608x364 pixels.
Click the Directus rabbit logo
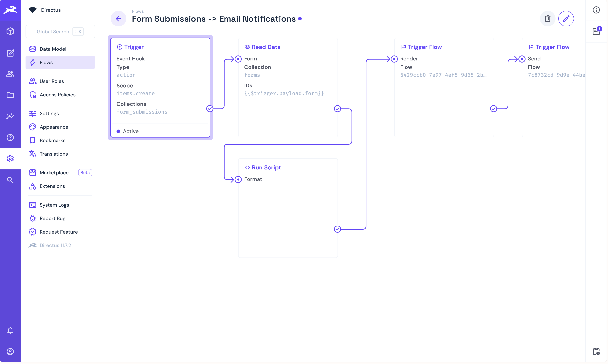[10, 10]
